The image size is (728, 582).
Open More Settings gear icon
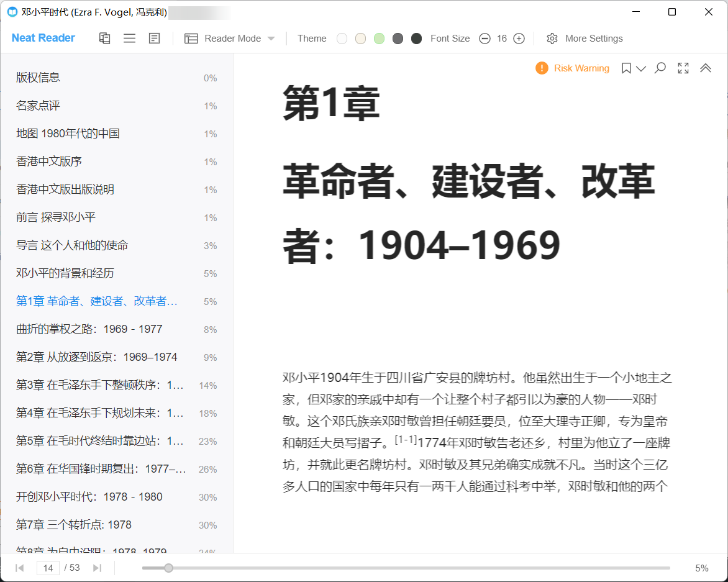[552, 39]
